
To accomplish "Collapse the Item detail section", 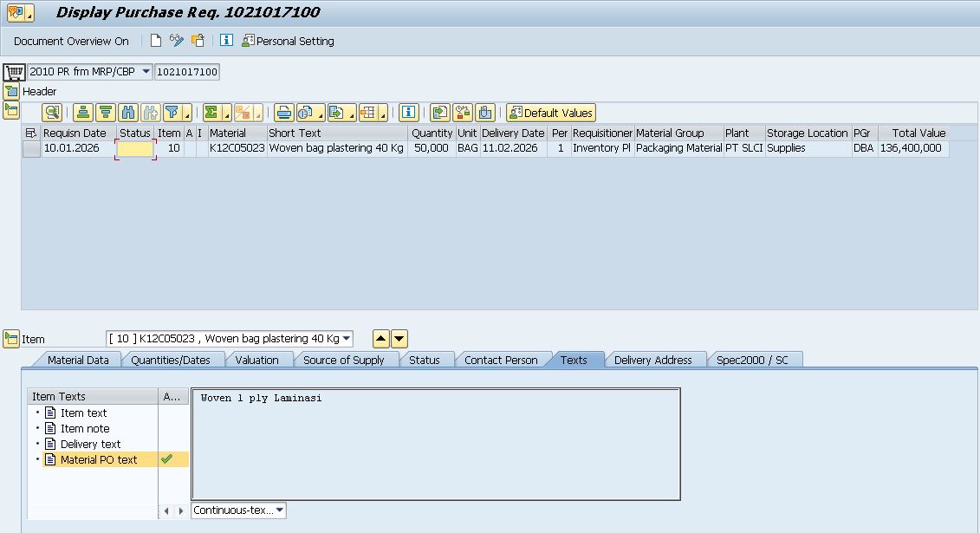I will (11, 339).
